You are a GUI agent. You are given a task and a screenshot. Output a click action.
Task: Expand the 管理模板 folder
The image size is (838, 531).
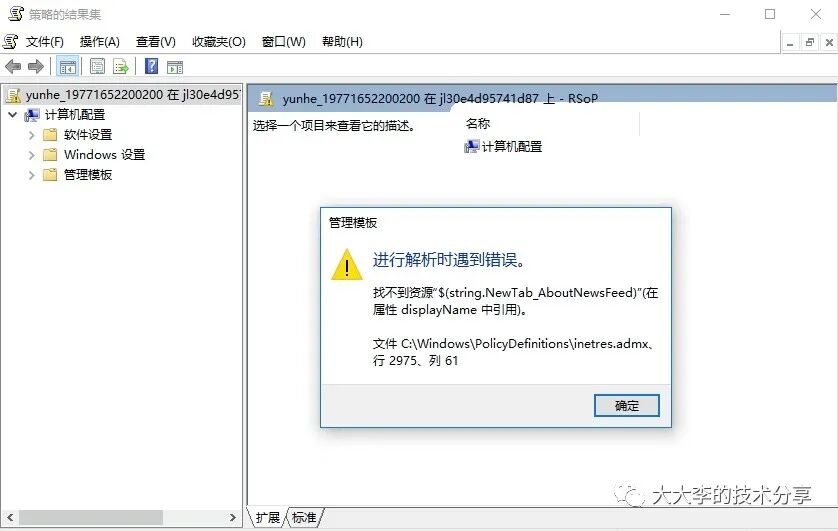coord(32,175)
